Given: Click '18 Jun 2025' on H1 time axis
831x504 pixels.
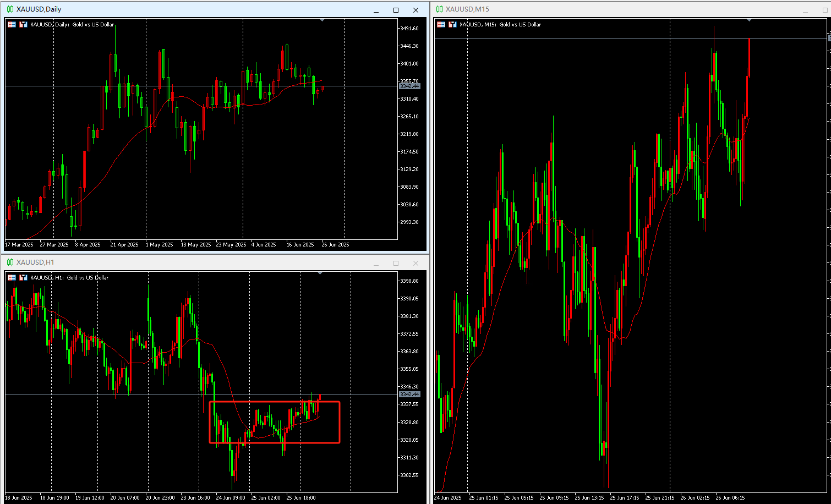Looking at the screenshot, I should tap(19, 498).
